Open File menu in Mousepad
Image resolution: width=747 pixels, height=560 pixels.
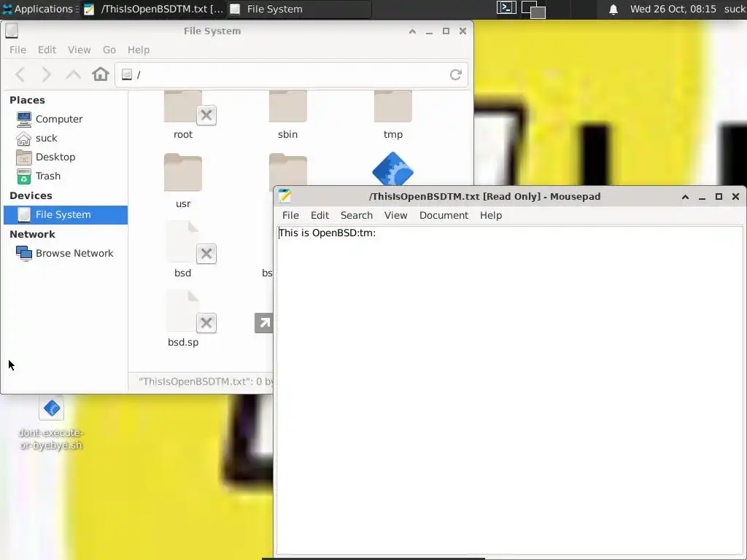tap(290, 216)
